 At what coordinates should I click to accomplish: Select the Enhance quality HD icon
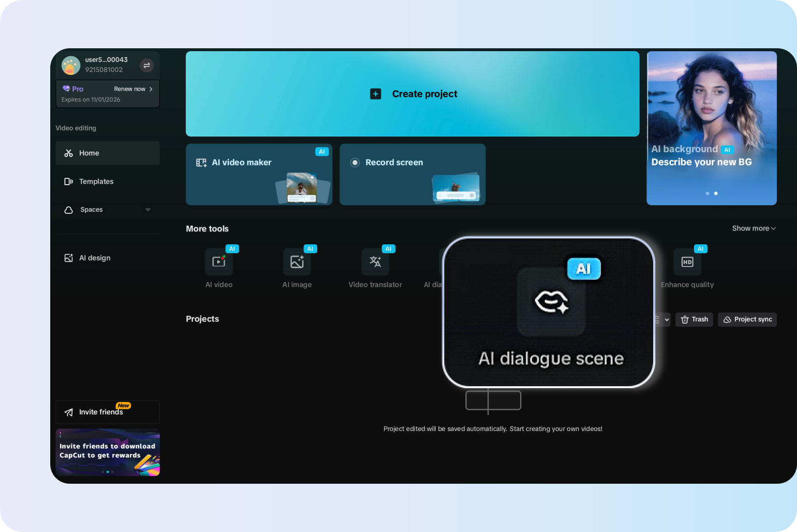(x=687, y=262)
